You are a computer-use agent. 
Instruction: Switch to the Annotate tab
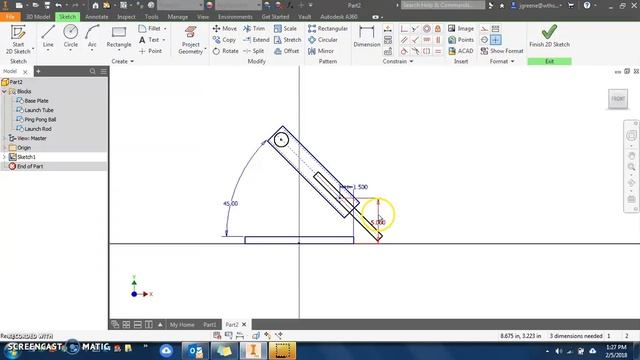[x=97, y=17]
